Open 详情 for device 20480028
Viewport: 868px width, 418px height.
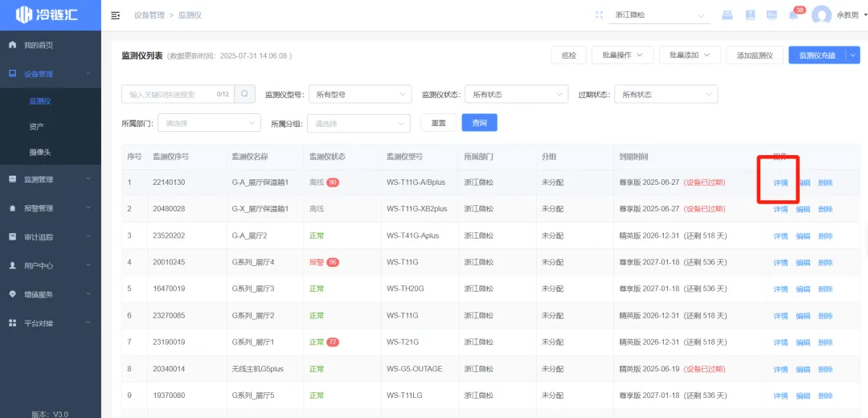pyautogui.click(x=780, y=209)
